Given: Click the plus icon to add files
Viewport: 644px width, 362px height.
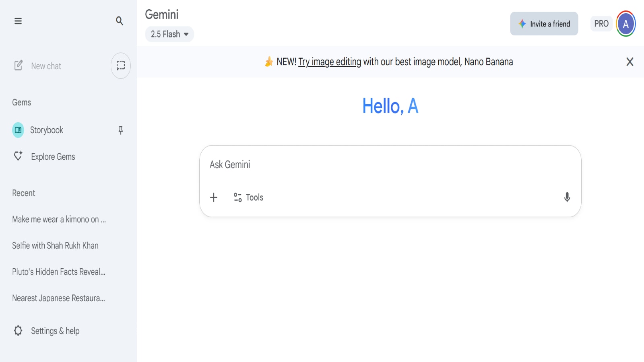Looking at the screenshot, I should coord(214,197).
